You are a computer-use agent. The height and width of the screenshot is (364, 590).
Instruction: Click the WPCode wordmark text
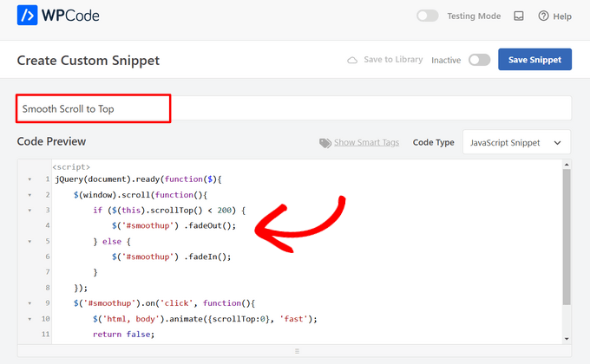point(70,16)
